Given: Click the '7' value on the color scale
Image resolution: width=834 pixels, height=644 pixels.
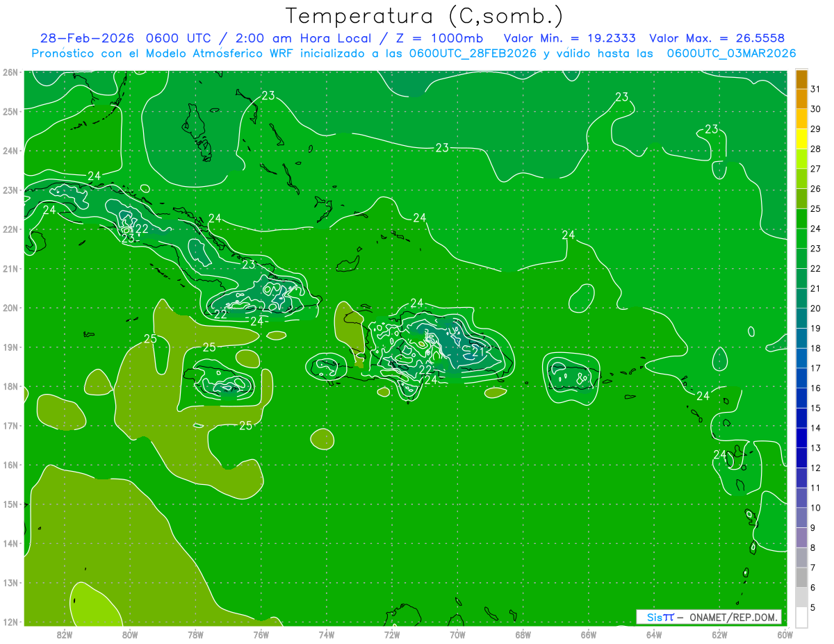Looking at the screenshot, I should (813, 568).
